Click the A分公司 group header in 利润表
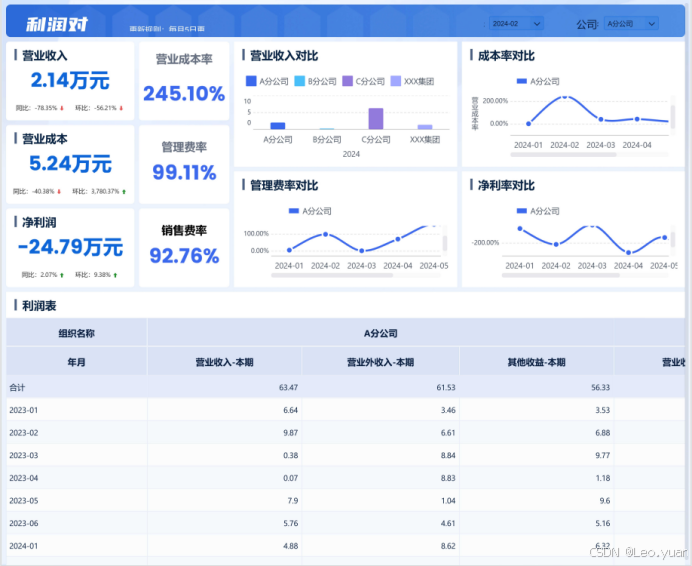 pos(380,333)
